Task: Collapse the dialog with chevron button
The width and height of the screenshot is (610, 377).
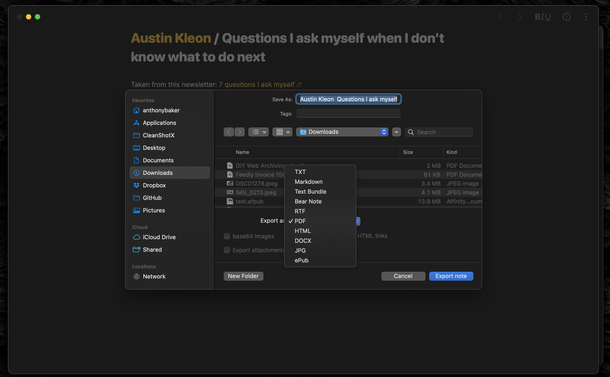Action: click(396, 132)
